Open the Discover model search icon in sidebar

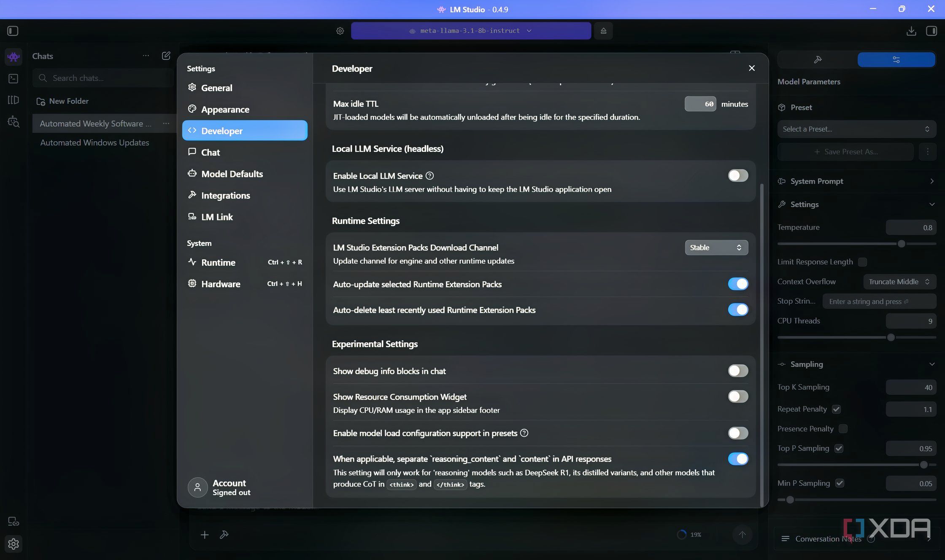pyautogui.click(x=13, y=122)
